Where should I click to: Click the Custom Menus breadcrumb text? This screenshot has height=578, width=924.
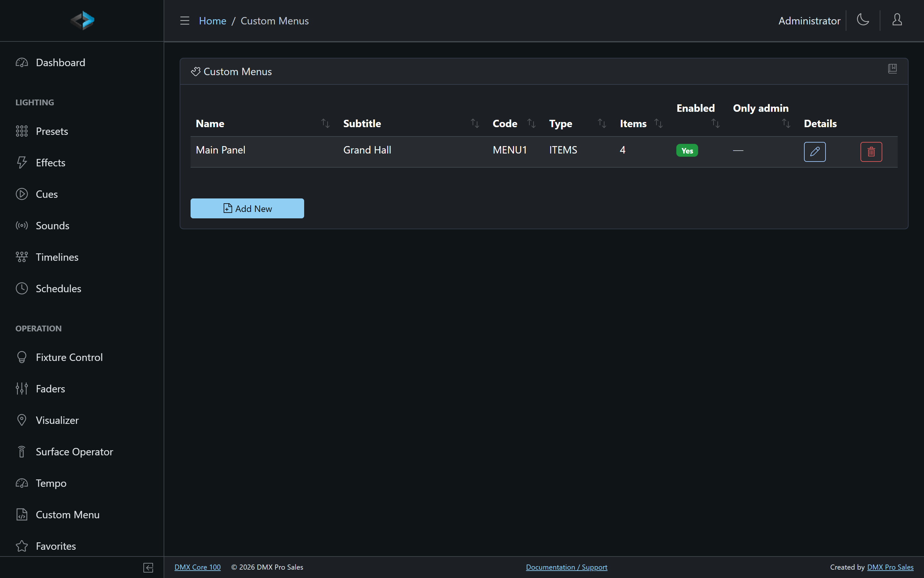pyautogui.click(x=275, y=21)
